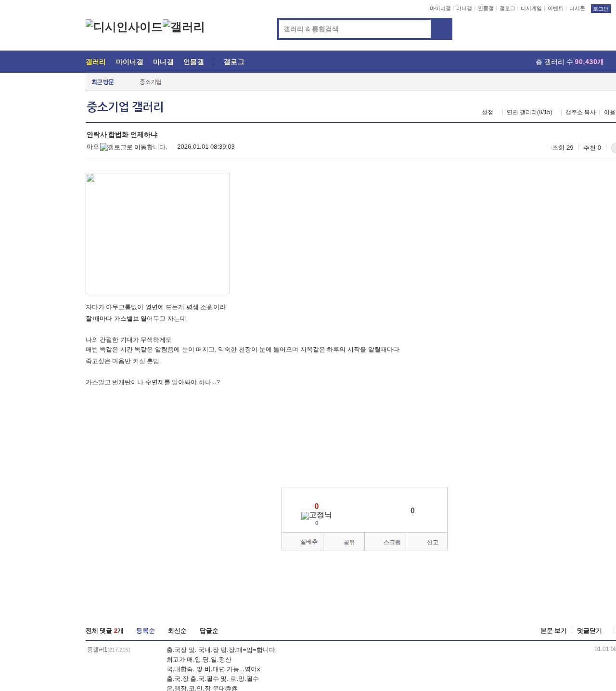This screenshot has height=691, width=616.
Task: Select 마이너갤 tab in the navigation bar
Action: (x=129, y=62)
